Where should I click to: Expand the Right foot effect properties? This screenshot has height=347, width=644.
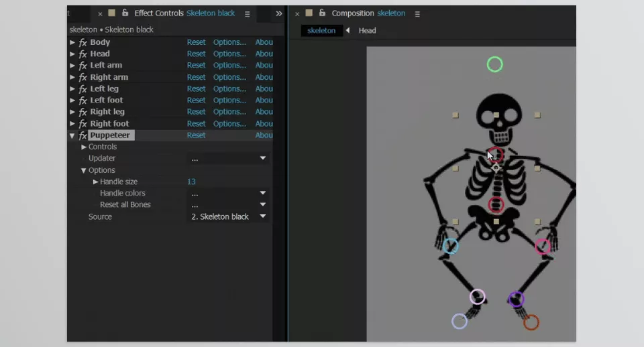[x=72, y=123]
